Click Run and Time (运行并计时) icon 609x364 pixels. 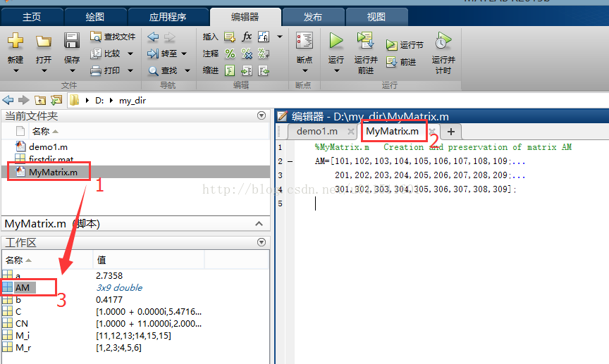coord(443,40)
